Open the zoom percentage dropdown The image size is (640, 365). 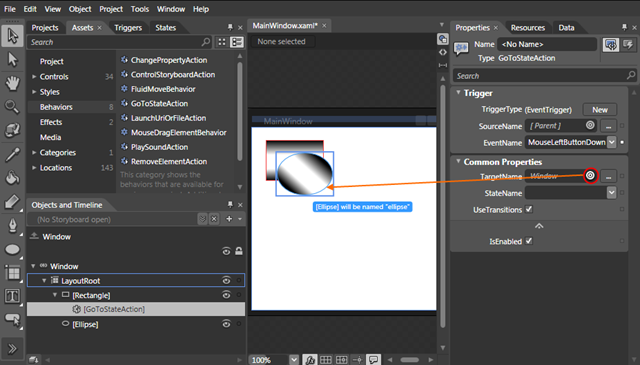[294, 360]
